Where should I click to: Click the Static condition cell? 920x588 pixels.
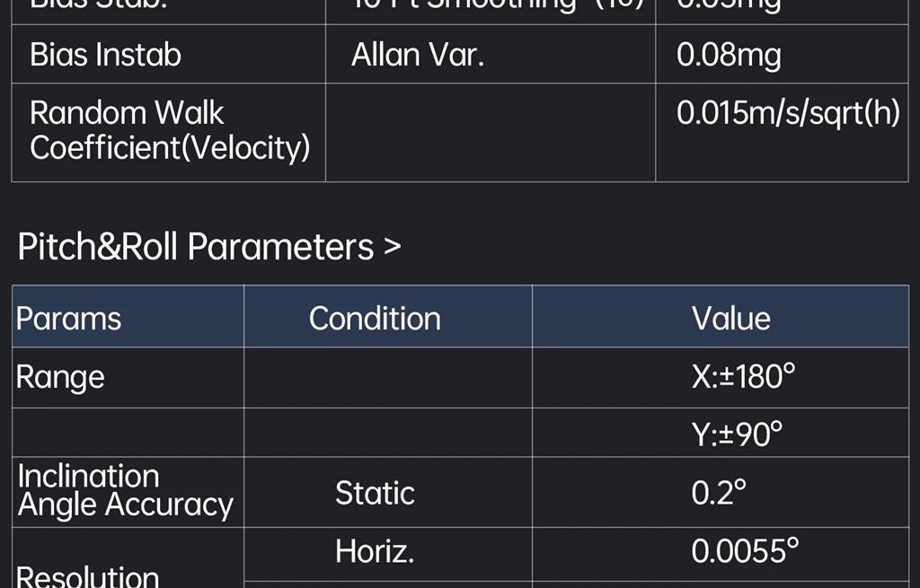[375, 493]
